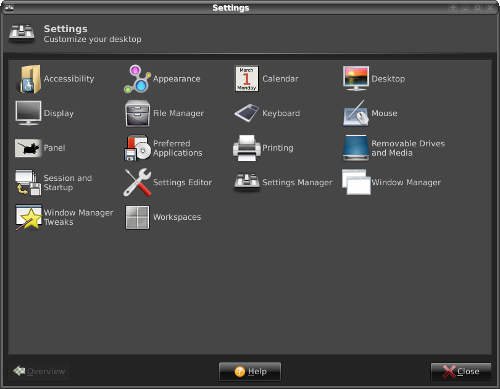Click the Workspaces grid icon
The image size is (500, 389).
coord(137,217)
